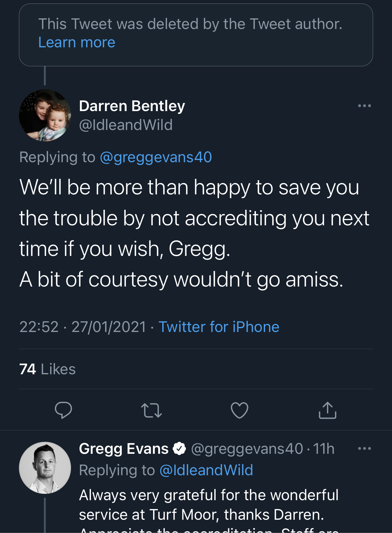Click the Learn more link
The width and height of the screenshot is (392, 533).
pos(77,42)
